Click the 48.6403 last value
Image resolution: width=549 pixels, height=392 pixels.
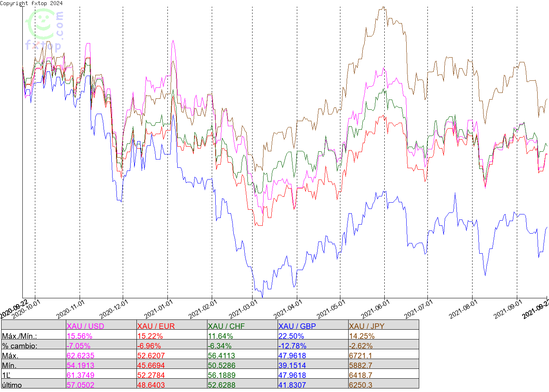[x=151, y=385]
